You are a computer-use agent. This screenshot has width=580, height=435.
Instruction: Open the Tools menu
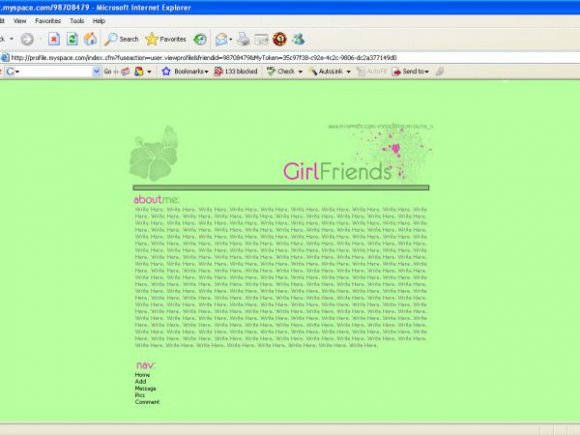tap(77, 21)
